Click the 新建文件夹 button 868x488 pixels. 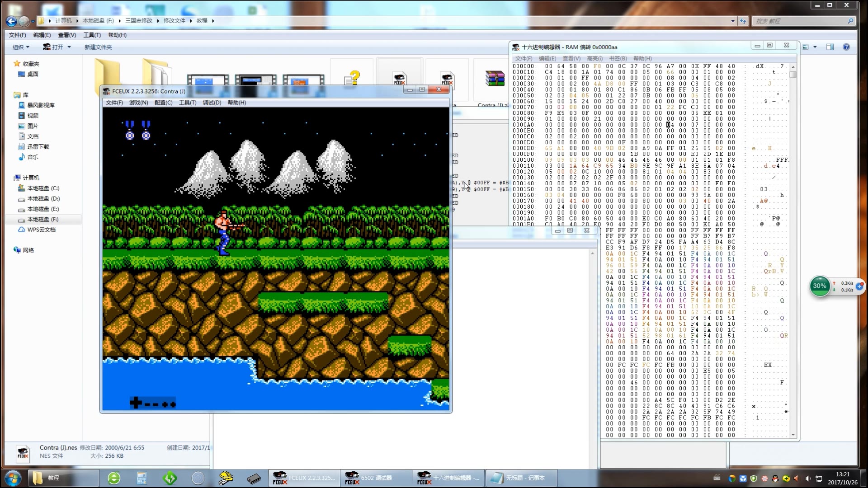point(98,47)
